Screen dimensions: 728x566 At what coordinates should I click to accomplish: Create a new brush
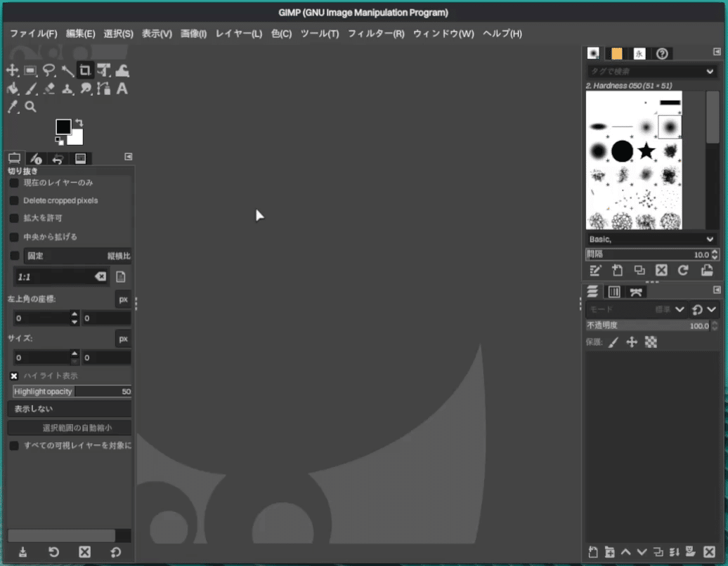point(618,271)
